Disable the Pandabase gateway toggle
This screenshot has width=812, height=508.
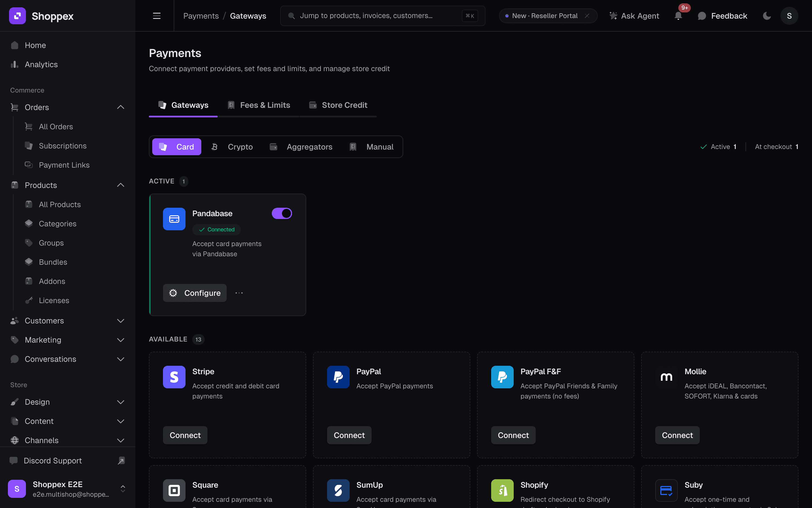click(282, 213)
